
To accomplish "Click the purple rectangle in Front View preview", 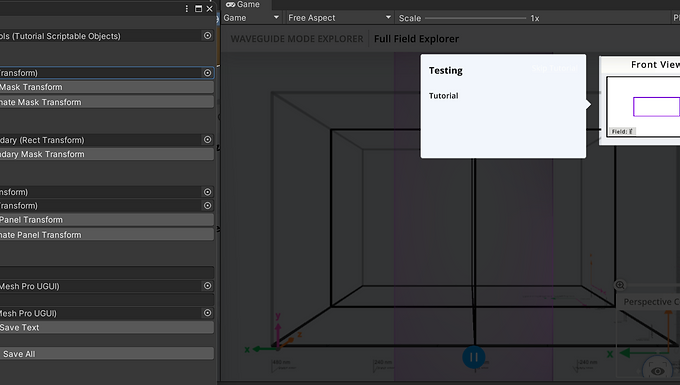I will point(656,107).
